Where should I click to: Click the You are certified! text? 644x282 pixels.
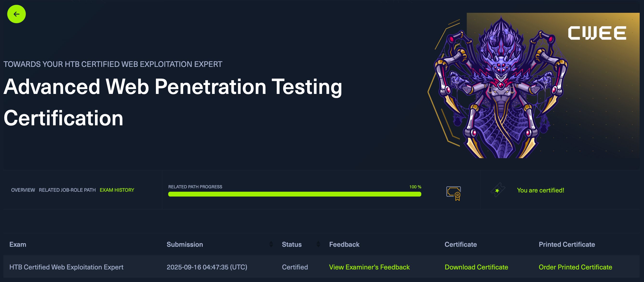[x=541, y=190]
